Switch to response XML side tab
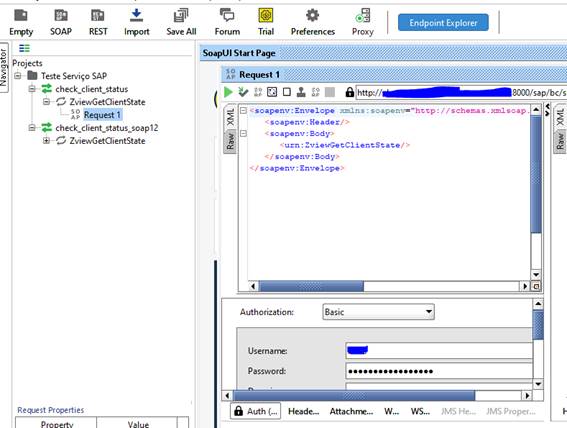This screenshot has height=428, width=567. click(560, 116)
